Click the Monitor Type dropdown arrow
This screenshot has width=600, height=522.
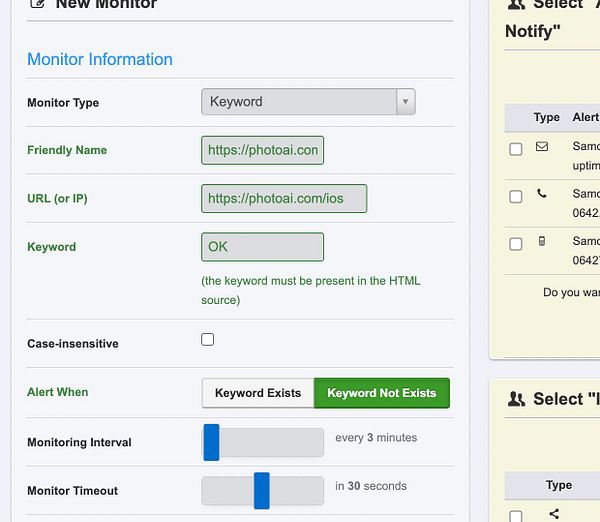point(405,102)
